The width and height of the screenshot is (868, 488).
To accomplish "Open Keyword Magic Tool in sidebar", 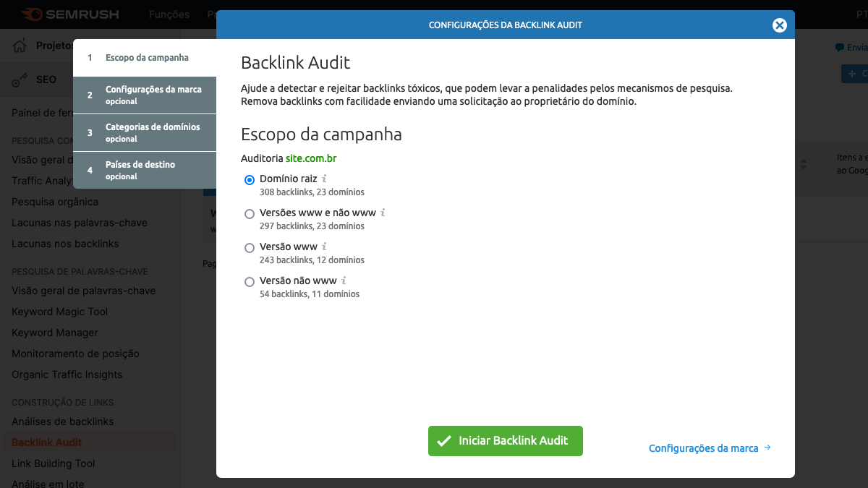I will coord(59,312).
